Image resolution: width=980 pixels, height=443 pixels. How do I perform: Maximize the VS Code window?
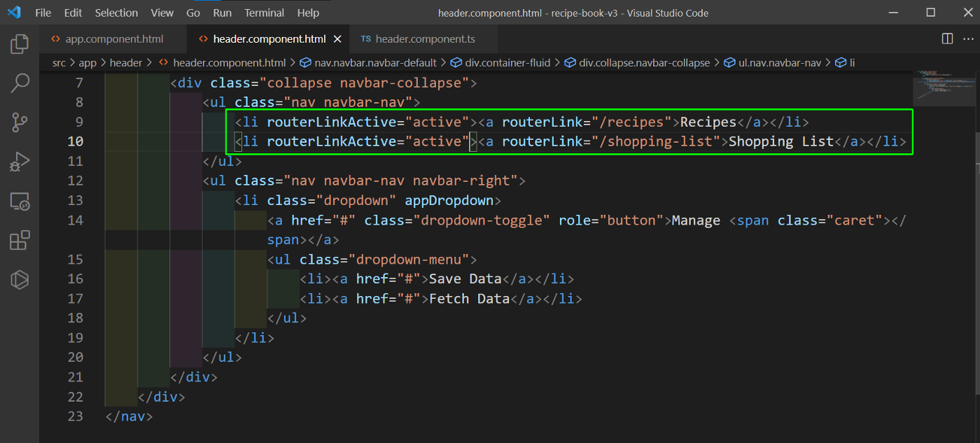point(930,13)
